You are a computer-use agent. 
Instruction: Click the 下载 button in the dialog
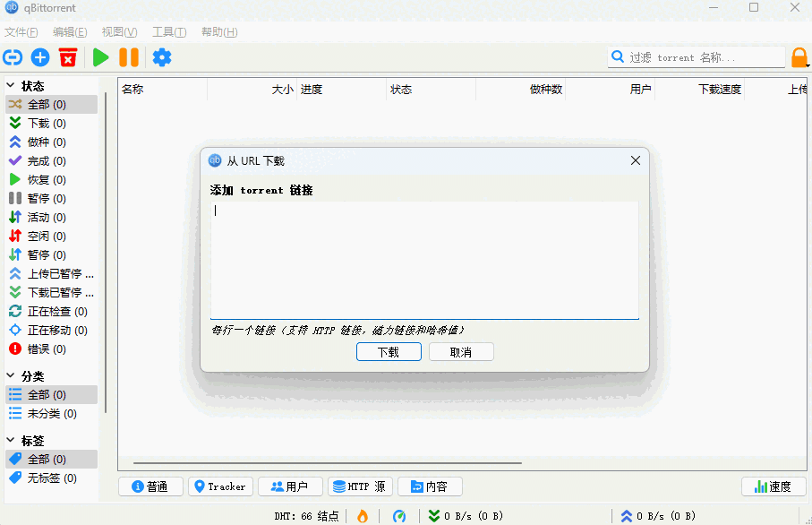[389, 351]
